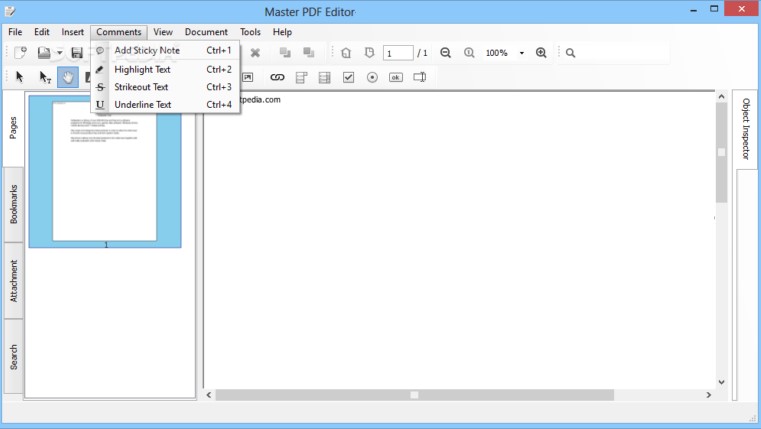Click the horizontal scrollbar thumb
The height and width of the screenshot is (429, 761).
point(414,395)
